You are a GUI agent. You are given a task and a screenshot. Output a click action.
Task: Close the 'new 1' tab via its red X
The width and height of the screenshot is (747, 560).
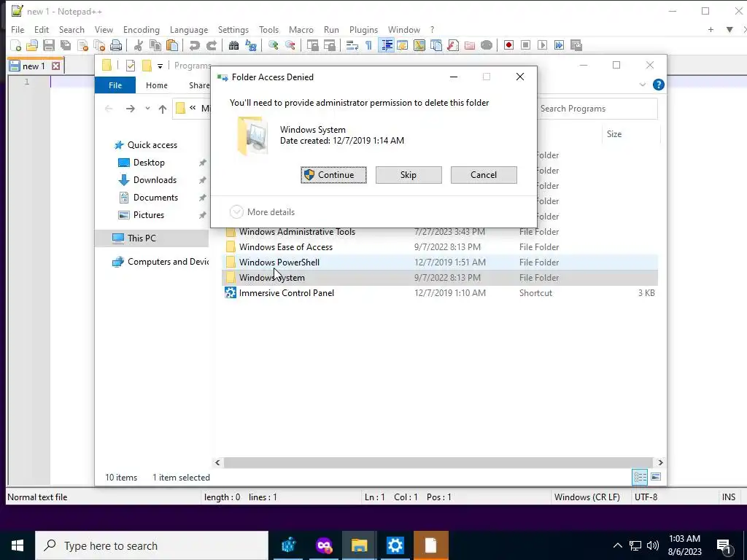click(55, 66)
